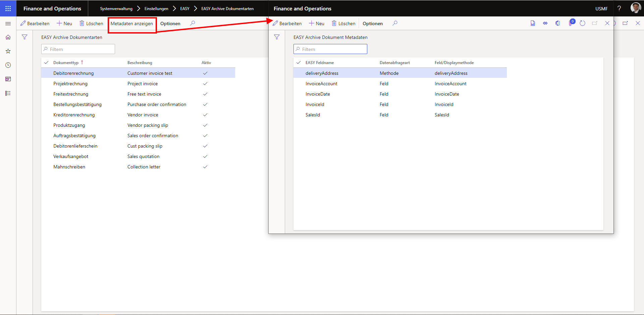The image size is (644, 315).
Task: Open Datenabfrageart column header menu
Action: tap(395, 63)
